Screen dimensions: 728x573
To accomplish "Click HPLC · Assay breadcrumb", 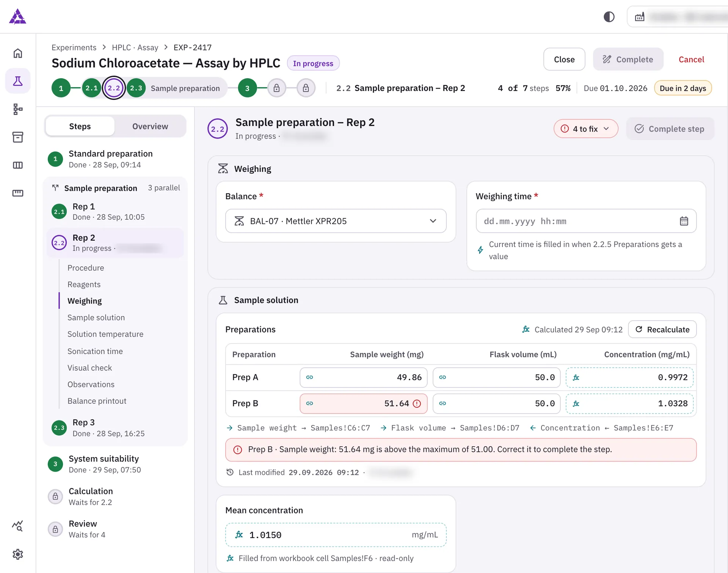I will [135, 47].
